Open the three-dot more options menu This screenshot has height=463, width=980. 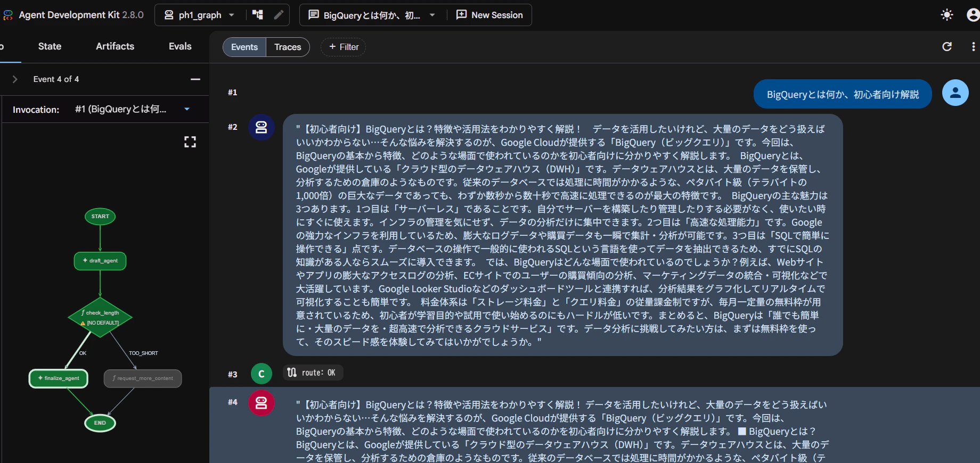[x=974, y=47]
